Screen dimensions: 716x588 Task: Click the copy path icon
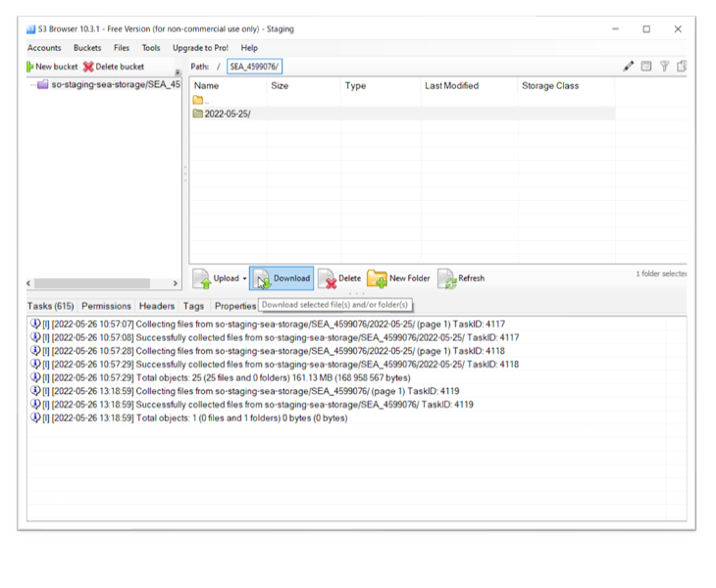(682, 67)
